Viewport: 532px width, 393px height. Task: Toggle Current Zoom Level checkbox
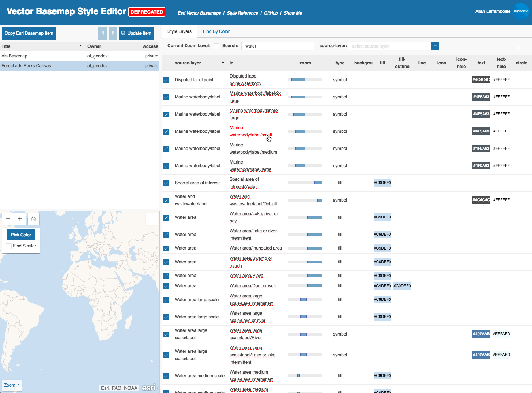[216, 46]
